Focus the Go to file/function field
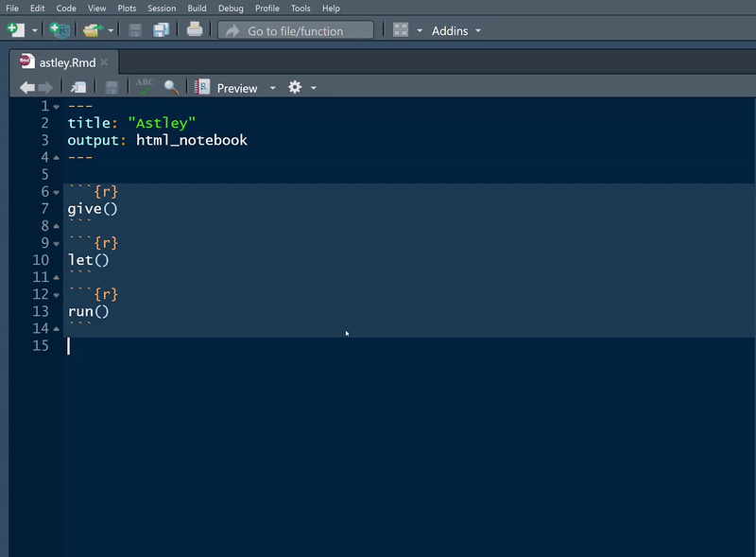756x557 pixels. pyautogui.click(x=296, y=30)
